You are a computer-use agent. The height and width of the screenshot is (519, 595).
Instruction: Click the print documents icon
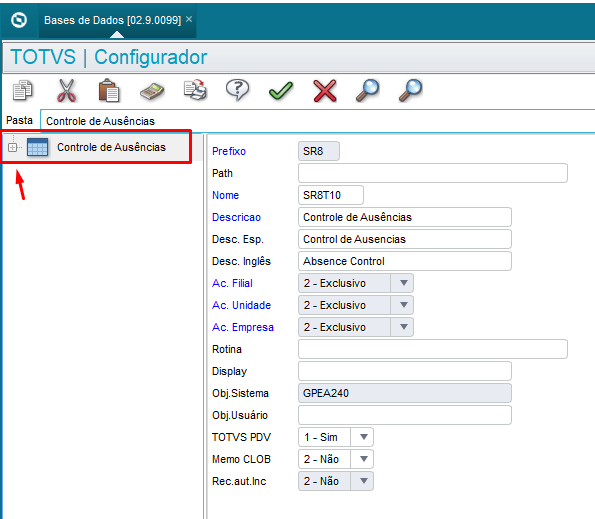[x=195, y=90]
